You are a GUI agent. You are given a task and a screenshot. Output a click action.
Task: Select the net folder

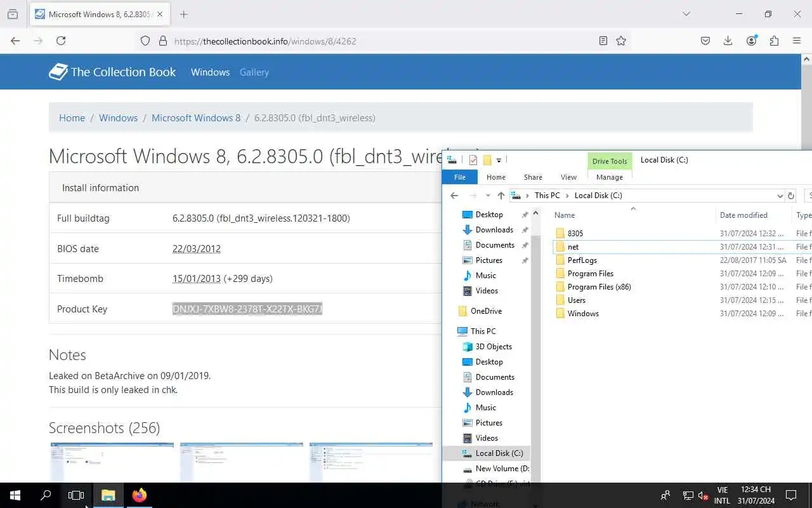[x=573, y=247]
